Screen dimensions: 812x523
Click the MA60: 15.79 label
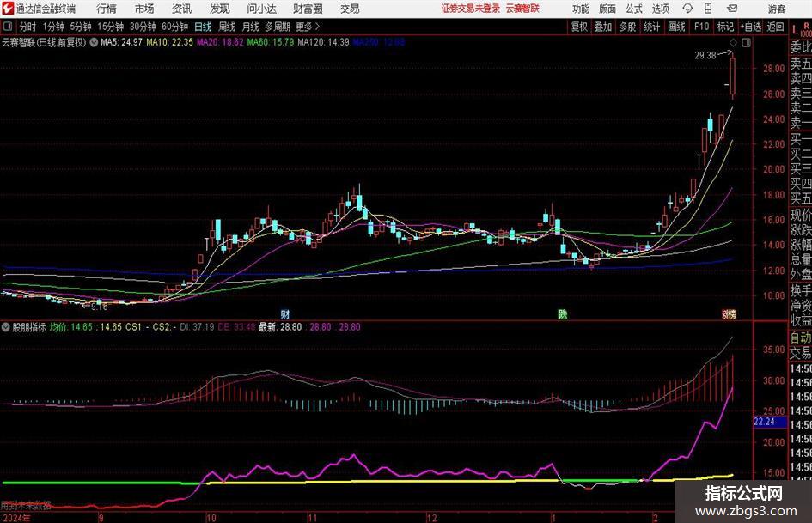coord(271,42)
